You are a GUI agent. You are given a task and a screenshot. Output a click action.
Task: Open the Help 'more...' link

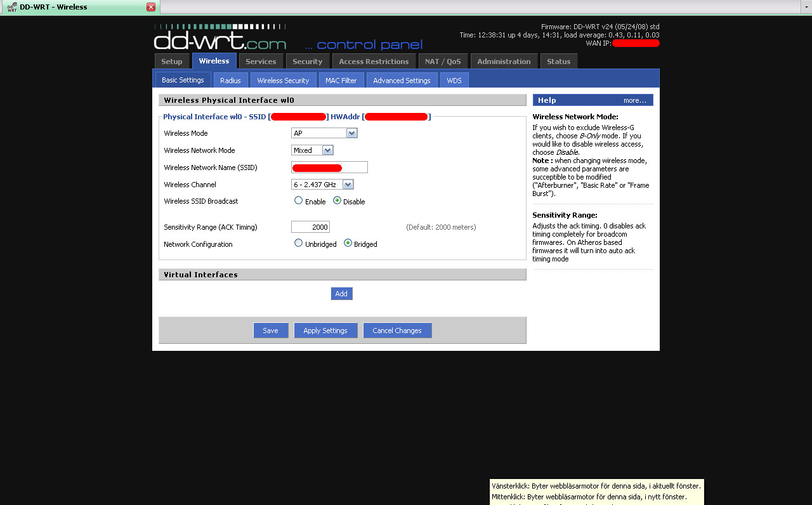635,100
